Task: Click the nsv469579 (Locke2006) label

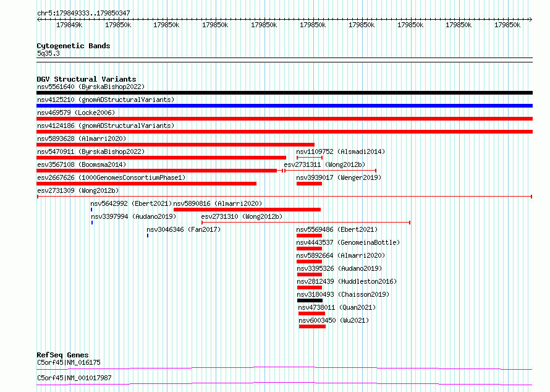Action: (x=76, y=113)
